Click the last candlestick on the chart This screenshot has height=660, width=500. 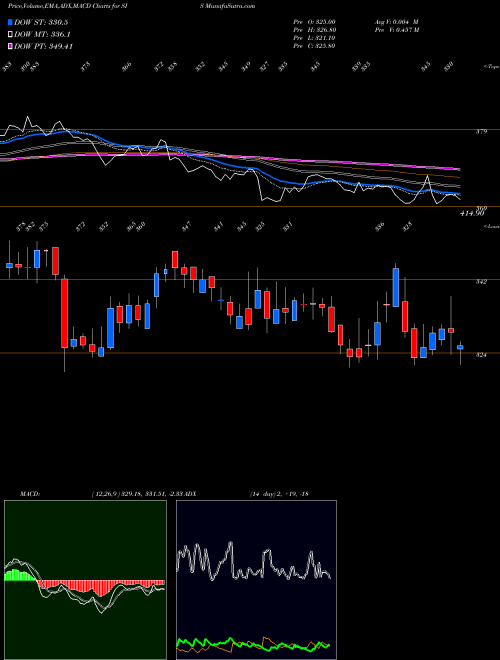click(460, 347)
